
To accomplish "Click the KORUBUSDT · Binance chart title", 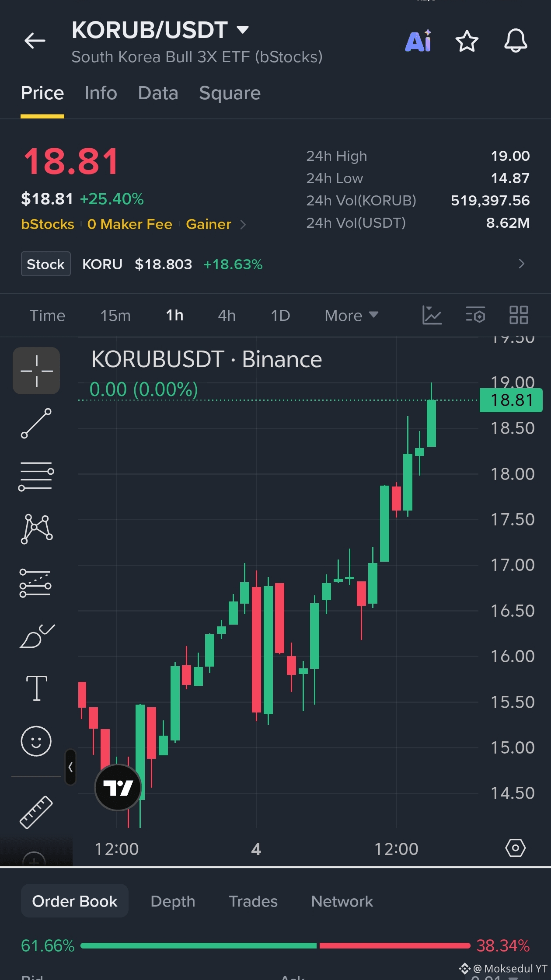I will pyautogui.click(x=206, y=359).
